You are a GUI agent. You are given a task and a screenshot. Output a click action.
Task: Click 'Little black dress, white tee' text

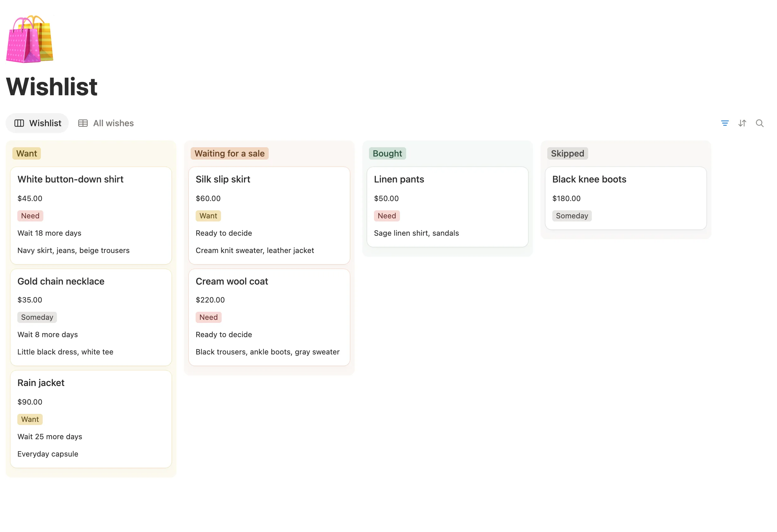click(x=65, y=352)
